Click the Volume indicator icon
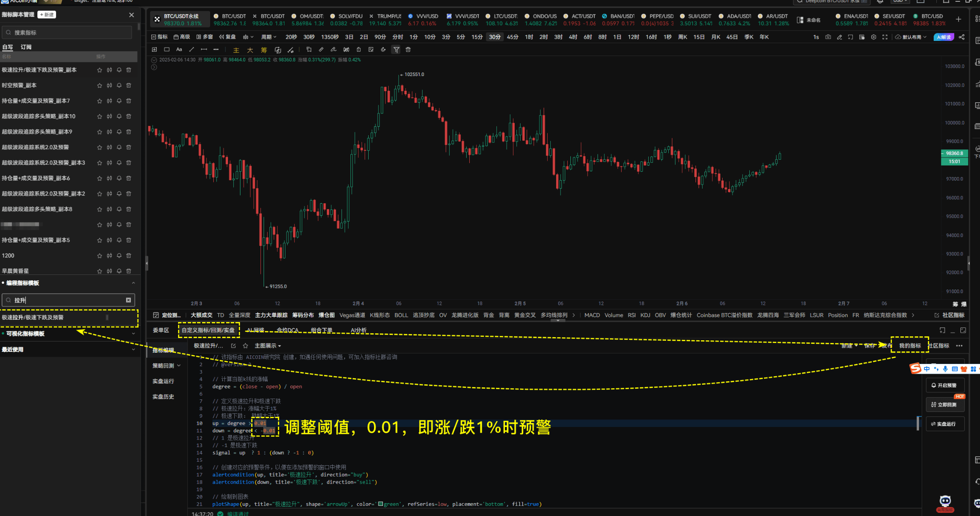980x516 pixels. pos(612,314)
